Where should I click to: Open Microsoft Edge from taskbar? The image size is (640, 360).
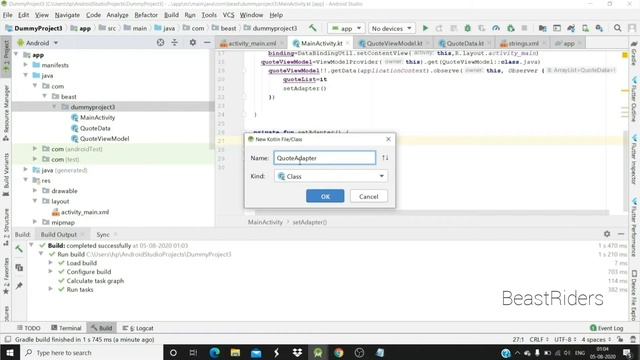point(215,353)
